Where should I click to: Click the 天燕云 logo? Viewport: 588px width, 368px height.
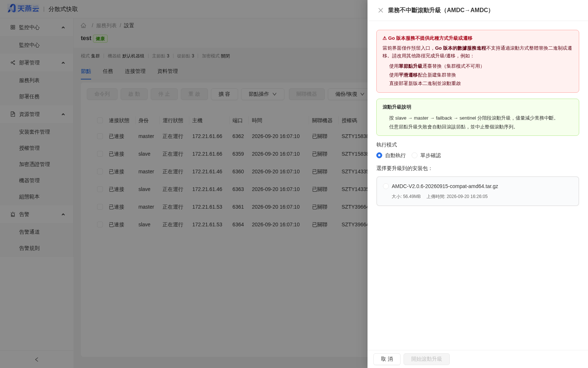tap(23, 8)
